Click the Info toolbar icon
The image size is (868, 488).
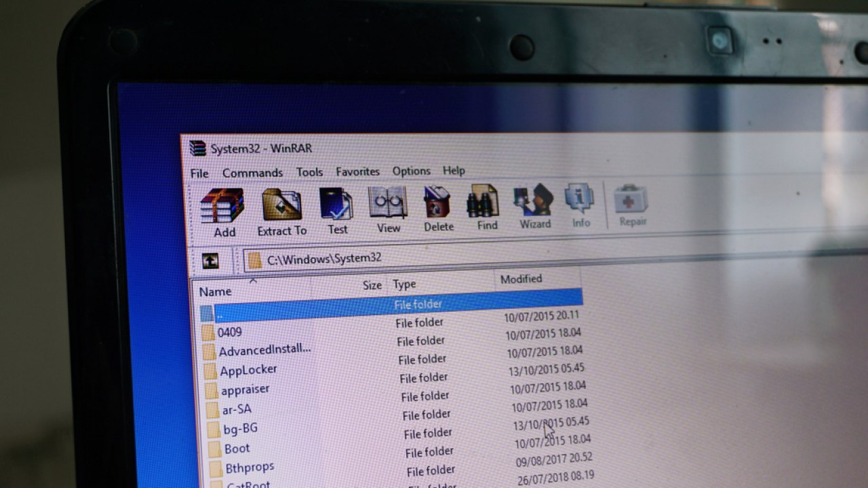click(580, 200)
